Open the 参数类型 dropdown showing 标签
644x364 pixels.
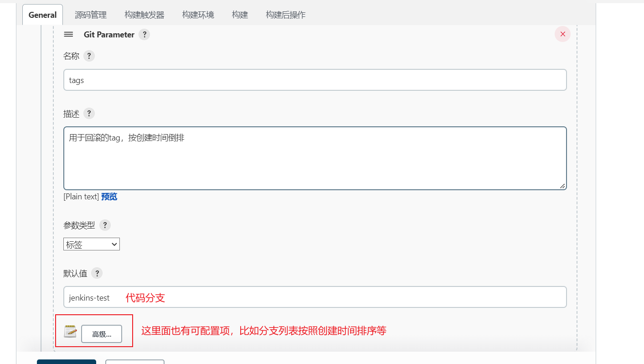[92, 244]
